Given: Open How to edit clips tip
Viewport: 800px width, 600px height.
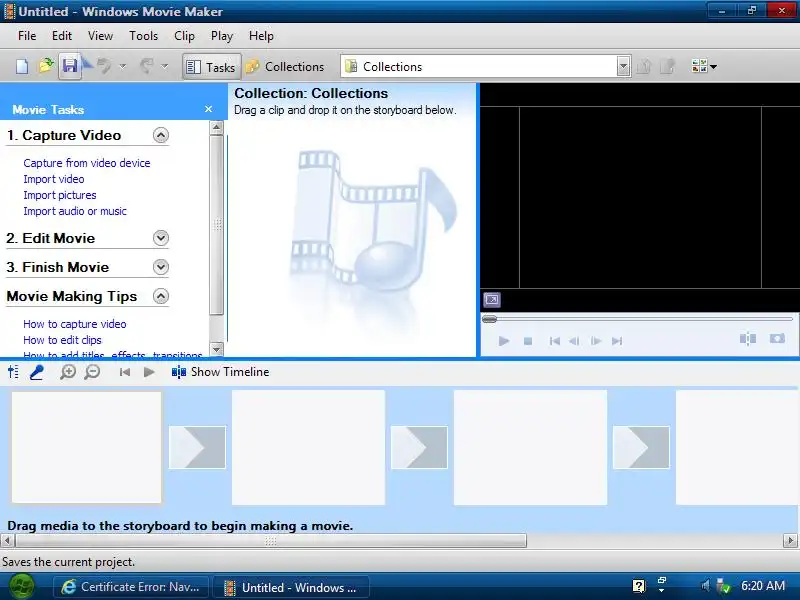Looking at the screenshot, I should click(x=62, y=340).
